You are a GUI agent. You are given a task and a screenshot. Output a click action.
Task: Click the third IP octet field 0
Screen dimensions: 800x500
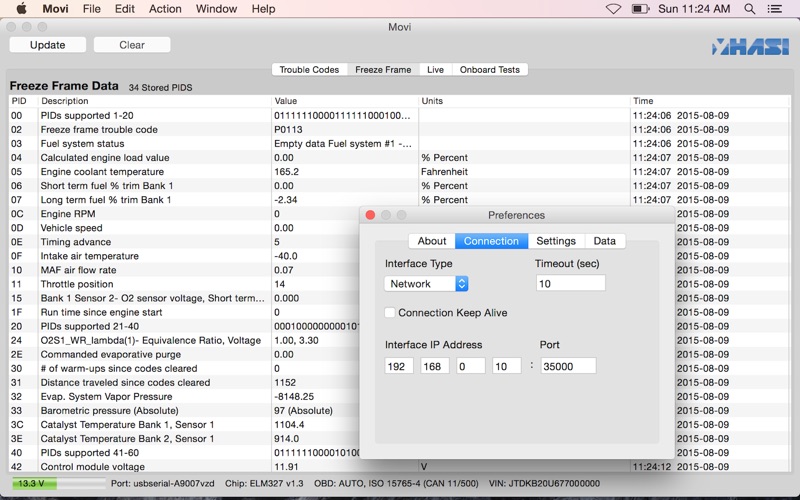point(470,366)
